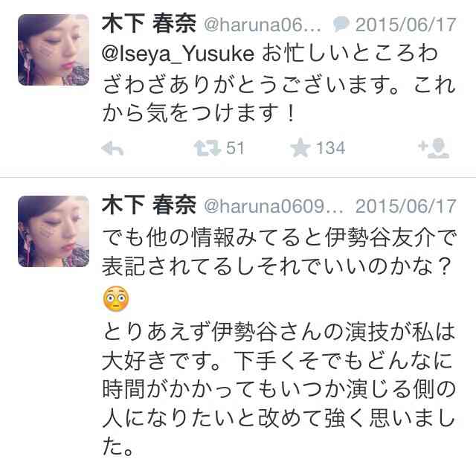
Task: Open the @Iseya_Yusuke mention link
Action: (x=178, y=54)
